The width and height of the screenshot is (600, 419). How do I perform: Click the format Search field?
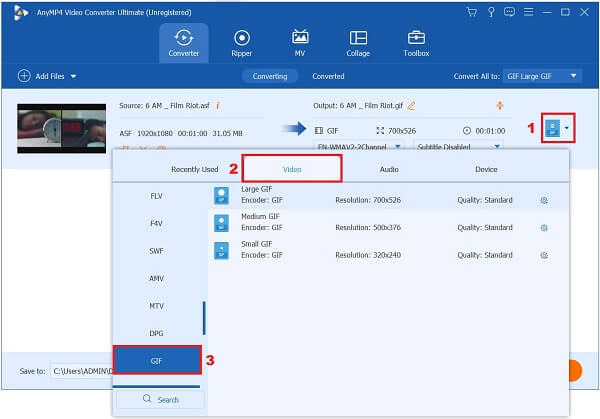pyautogui.click(x=160, y=399)
